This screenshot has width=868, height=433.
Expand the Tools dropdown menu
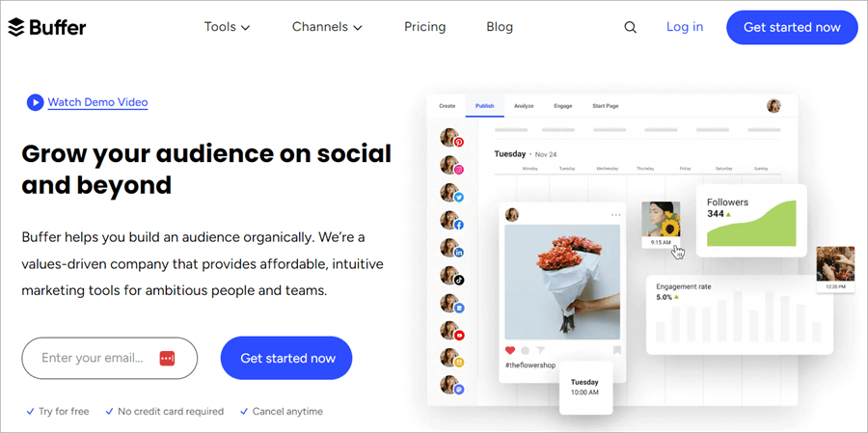[x=227, y=27]
